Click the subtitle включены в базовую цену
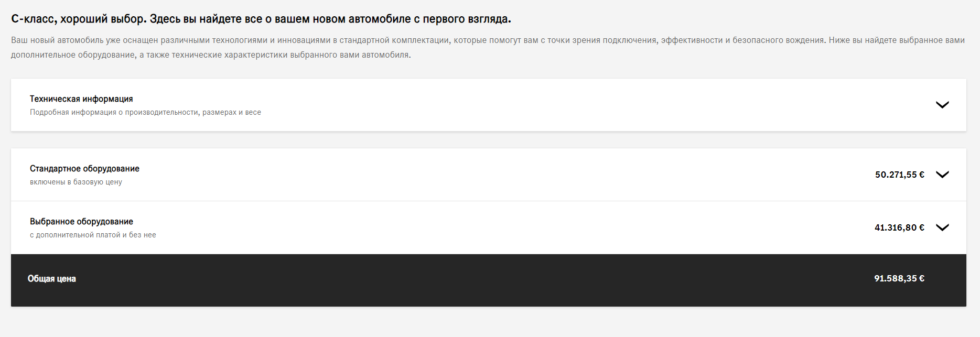980x337 pixels. point(76,181)
